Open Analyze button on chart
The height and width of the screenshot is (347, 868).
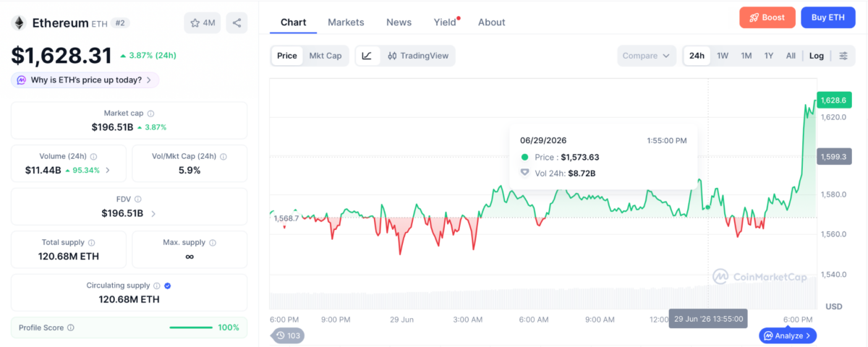click(788, 335)
